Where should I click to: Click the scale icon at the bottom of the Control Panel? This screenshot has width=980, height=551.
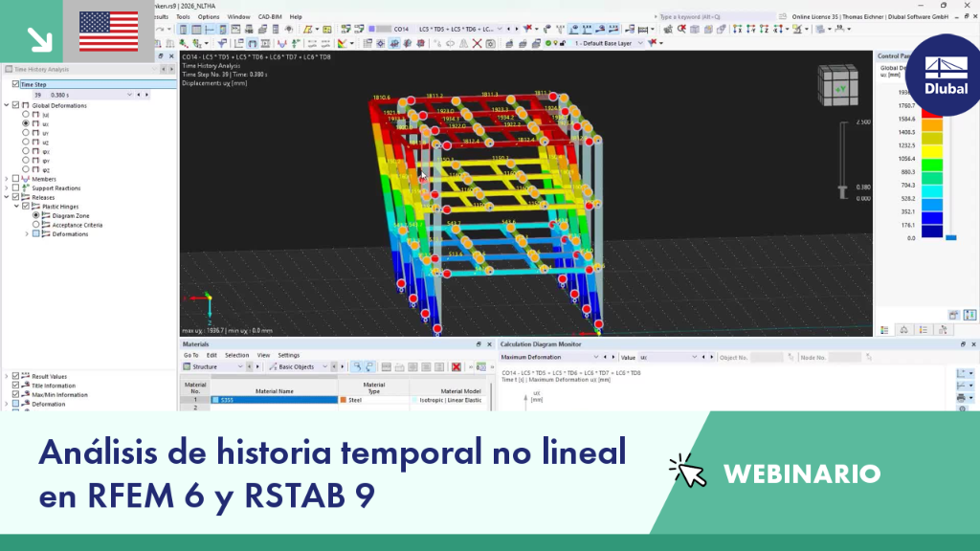(x=903, y=330)
